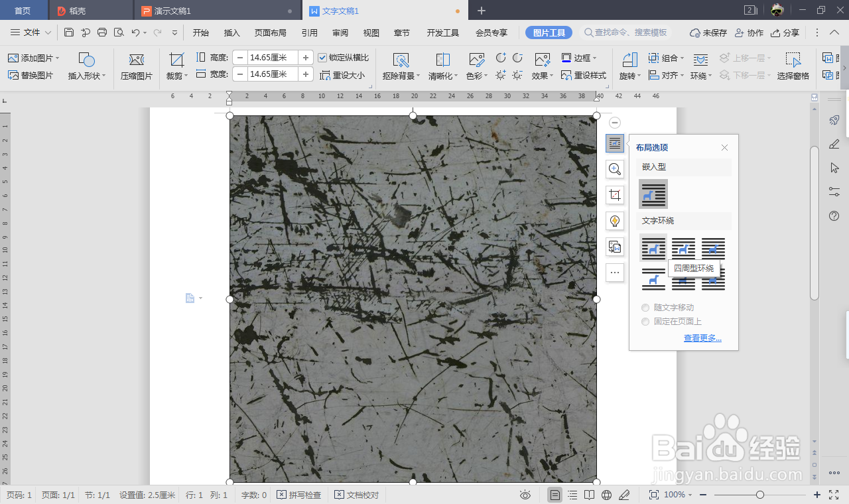Select Move With Text (随文字移动) radio

tap(645, 308)
